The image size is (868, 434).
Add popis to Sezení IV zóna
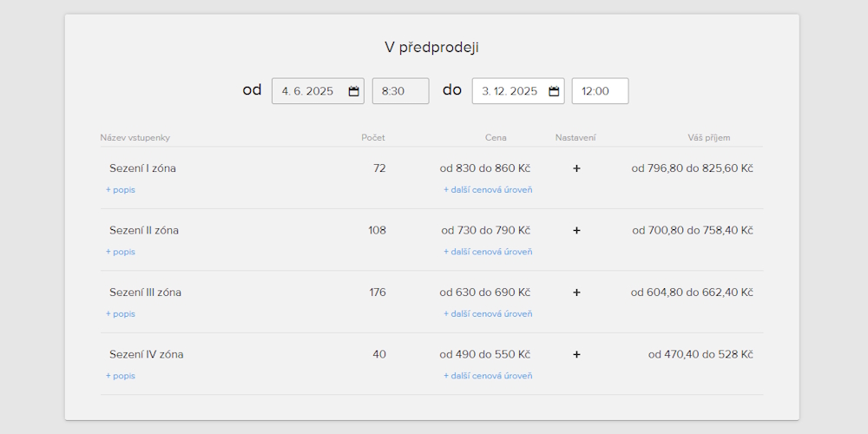[121, 376]
